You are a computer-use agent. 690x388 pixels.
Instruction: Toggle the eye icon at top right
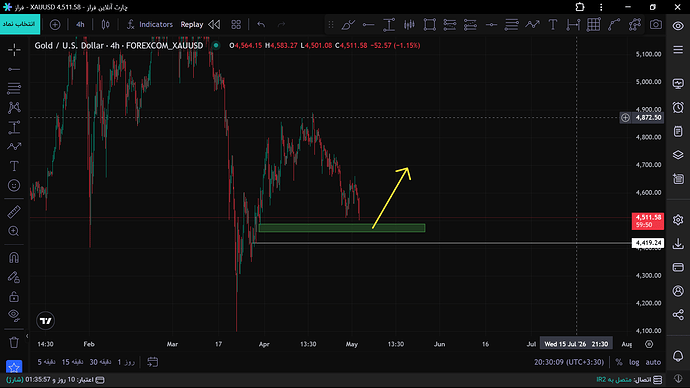[678, 26]
